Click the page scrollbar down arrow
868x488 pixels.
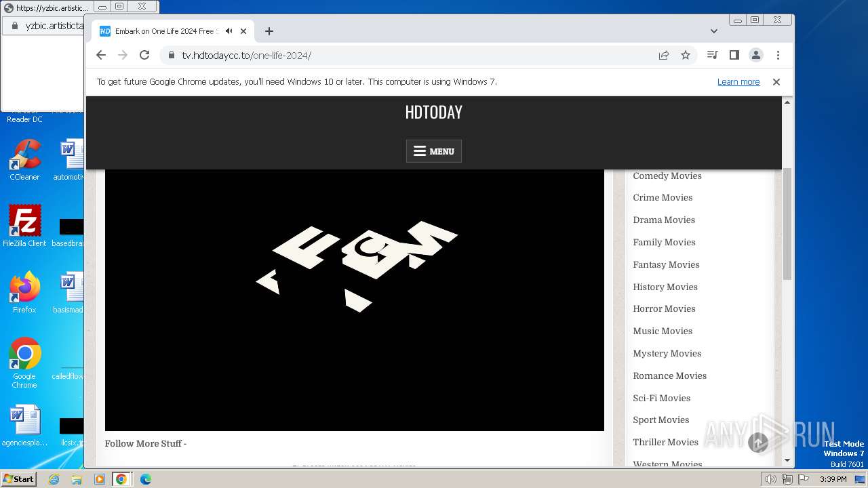pos(787,461)
